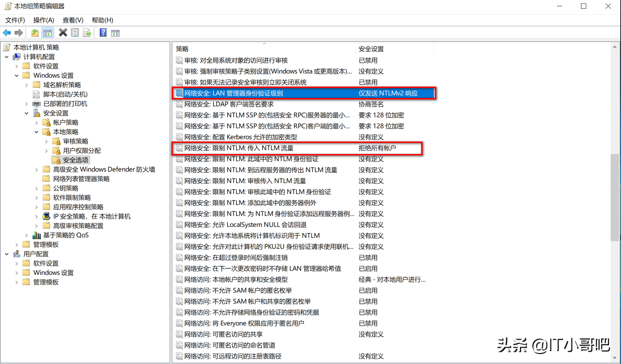Open the 文件(F) menu
The height and width of the screenshot is (364, 621).
tap(15, 20)
